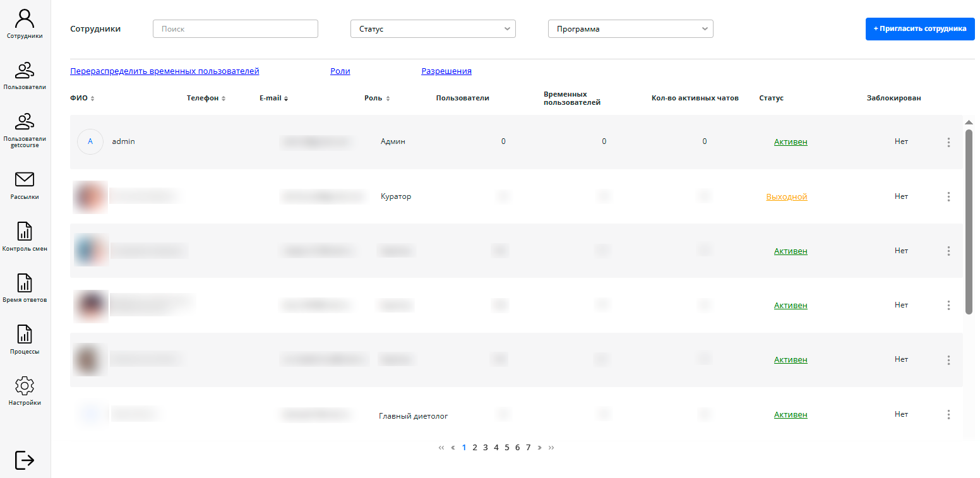Image resolution: width=980 pixels, height=478 pixels.
Task: Click Кол-во активных чатов column header
Action: pyautogui.click(x=695, y=99)
